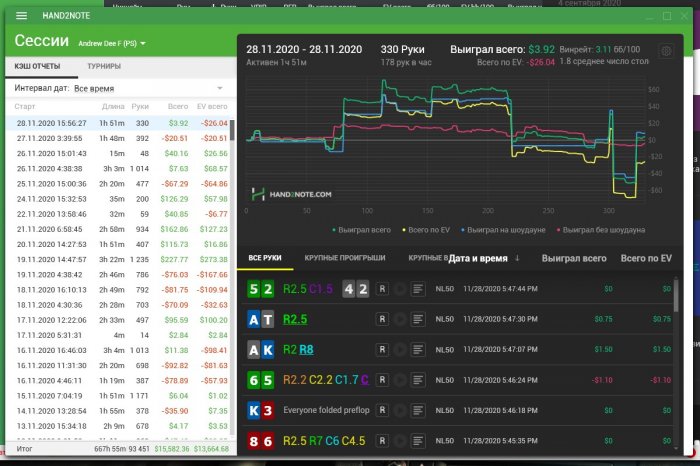Screen dimensions: 700x466
Task: Open replayer R button for 86 hand
Action: [x=382, y=441]
